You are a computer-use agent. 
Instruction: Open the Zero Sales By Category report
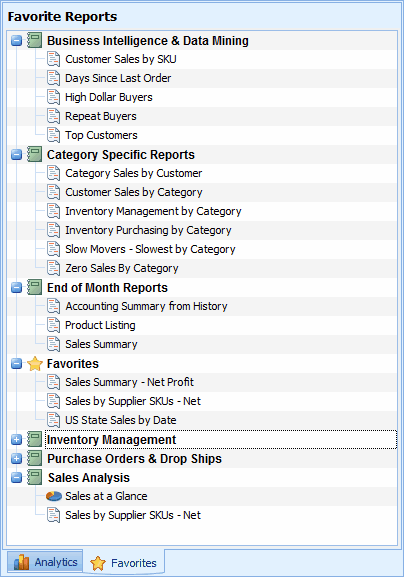point(122,268)
